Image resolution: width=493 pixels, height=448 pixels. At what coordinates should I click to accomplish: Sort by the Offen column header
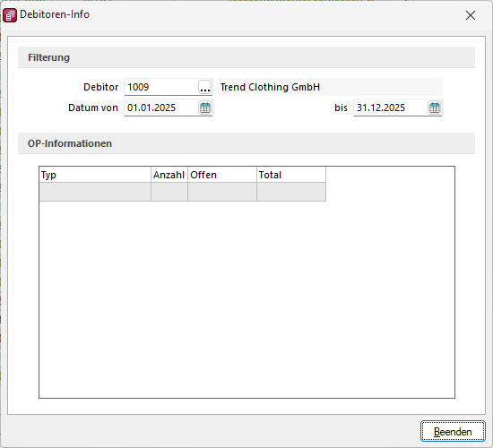(x=222, y=175)
